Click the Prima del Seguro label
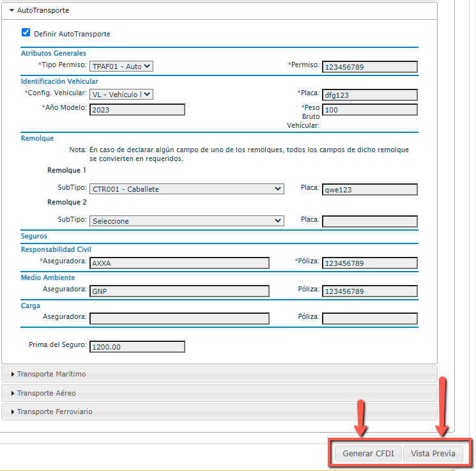Viewport: 476px width, 471px height. click(58, 344)
